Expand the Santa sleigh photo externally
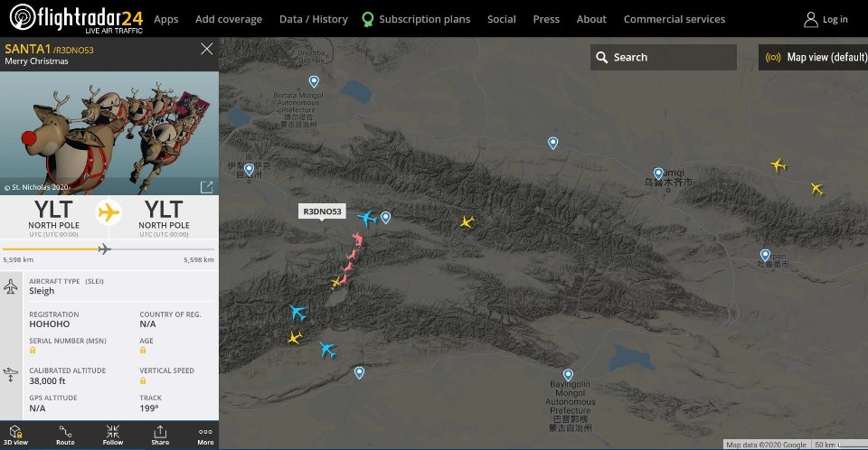This screenshot has height=450, width=868. 206,187
